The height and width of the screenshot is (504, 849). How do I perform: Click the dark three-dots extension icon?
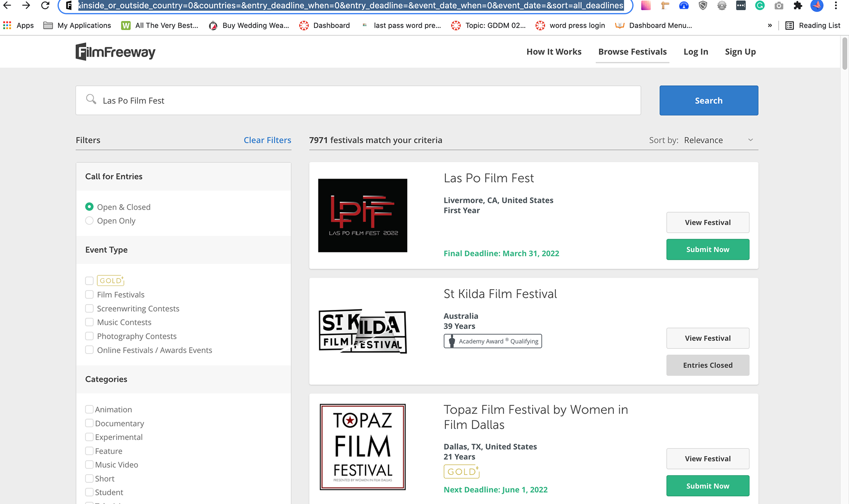(x=741, y=5)
